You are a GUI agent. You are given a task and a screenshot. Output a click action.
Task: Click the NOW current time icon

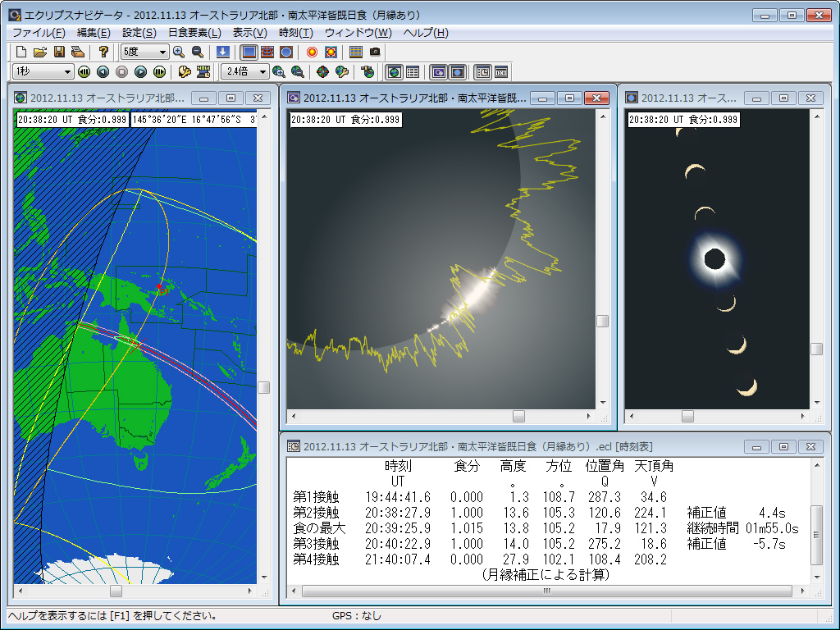203,71
